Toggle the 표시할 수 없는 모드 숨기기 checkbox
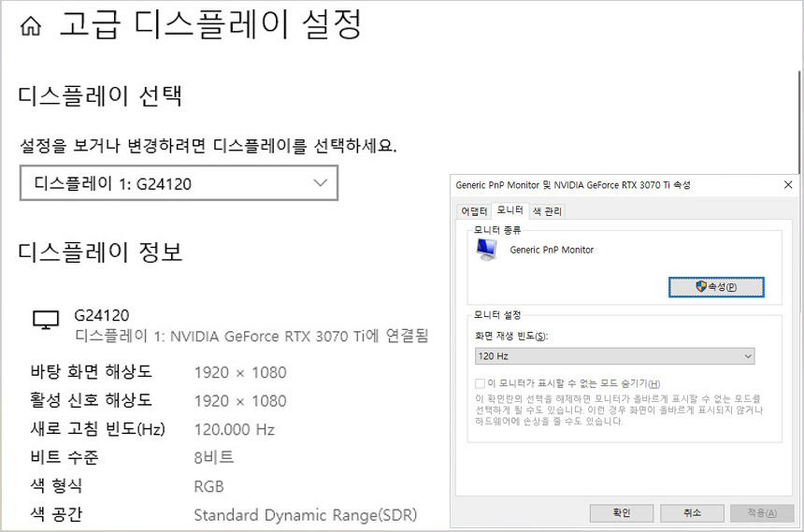This screenshot has width=804, height=532. click(x=481, y=383)
